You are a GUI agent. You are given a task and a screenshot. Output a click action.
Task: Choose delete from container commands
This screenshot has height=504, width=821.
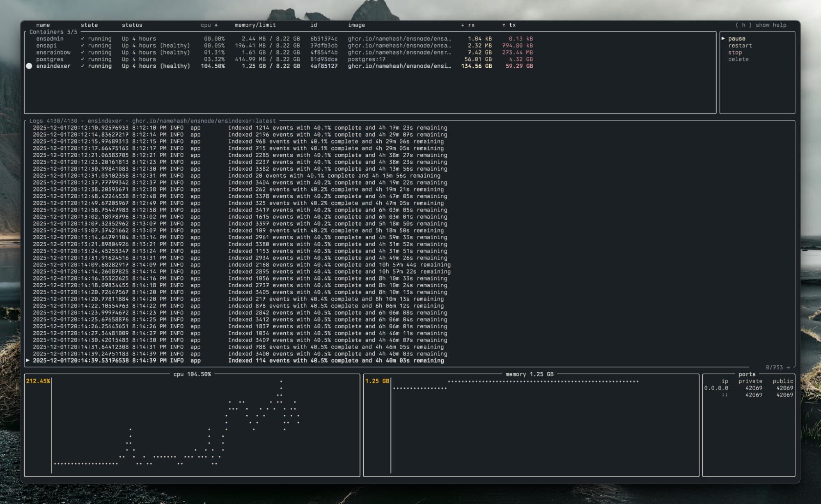point(738,59)
